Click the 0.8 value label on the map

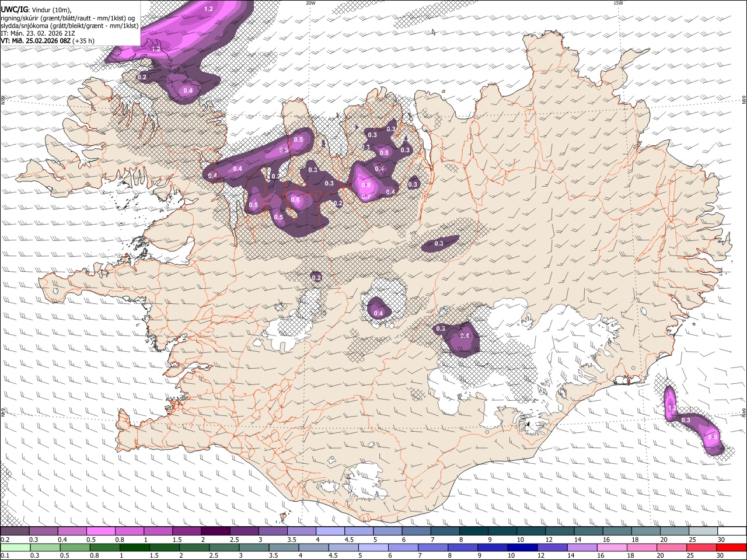pos(366,185)
